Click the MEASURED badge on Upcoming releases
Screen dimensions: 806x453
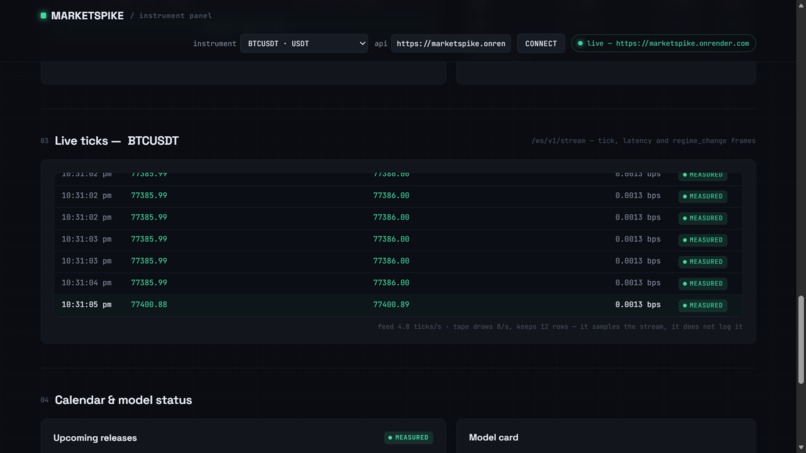pos(408,438)
